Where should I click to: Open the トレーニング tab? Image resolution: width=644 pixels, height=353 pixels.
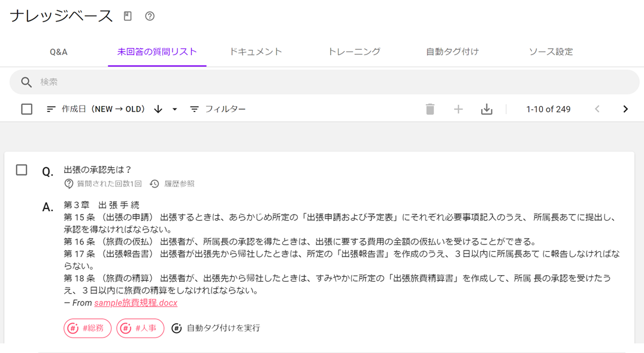click(x=354, y=52)
